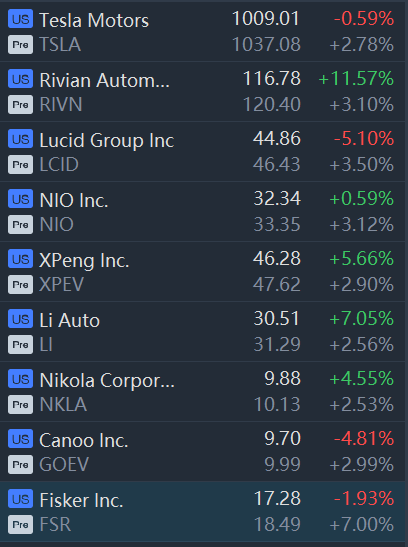Viewport: 408px width, 547px height.
Task: Select the Rivian Autom... stock name
Action: [105, 80]
